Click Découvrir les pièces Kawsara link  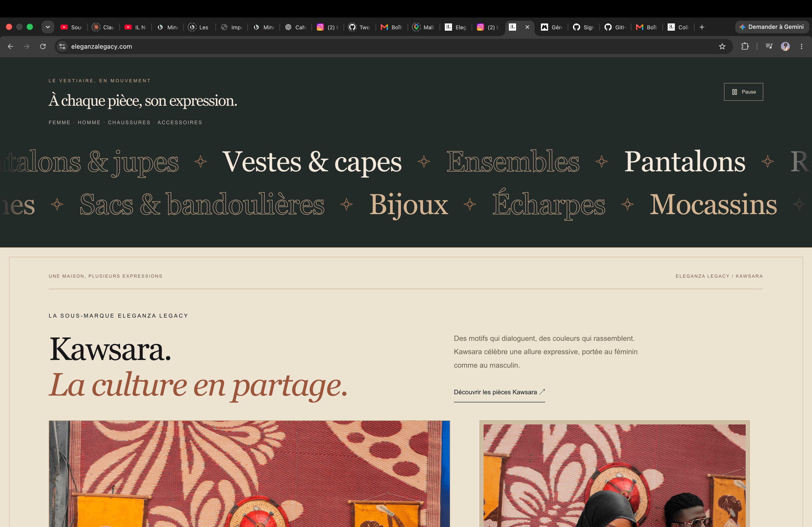click(499, 392)
